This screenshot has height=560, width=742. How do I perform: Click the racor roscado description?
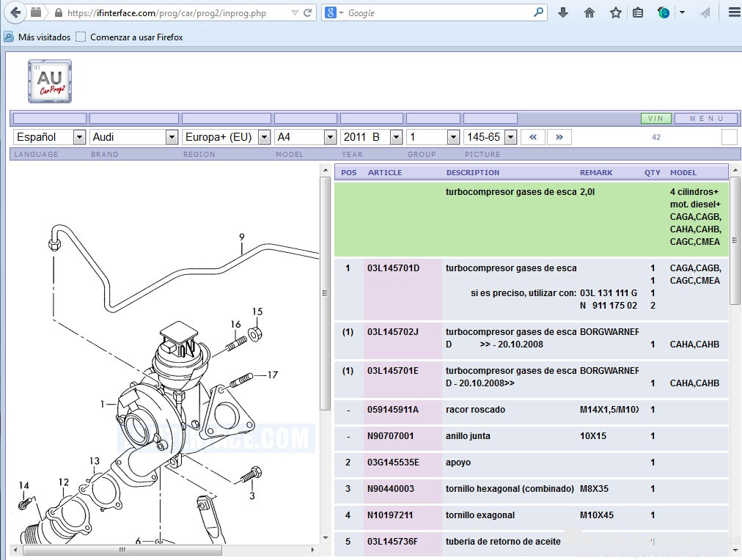coord(475,410)
